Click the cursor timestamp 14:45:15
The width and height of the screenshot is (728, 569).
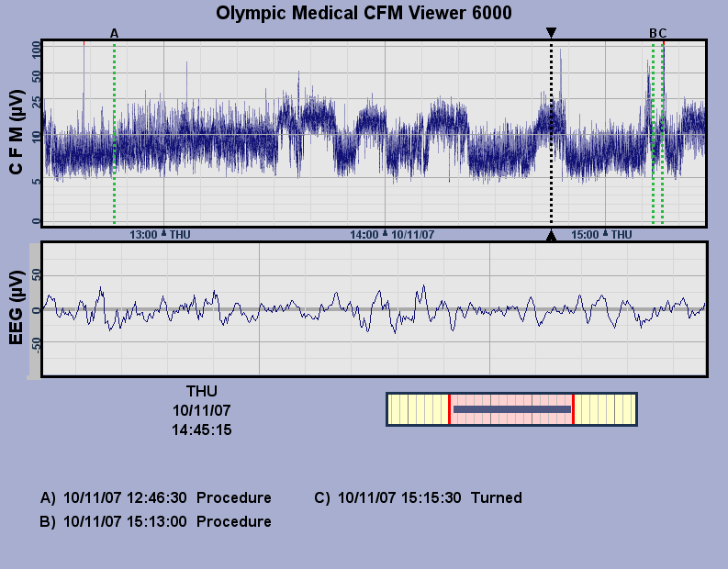tap(201, 430)
